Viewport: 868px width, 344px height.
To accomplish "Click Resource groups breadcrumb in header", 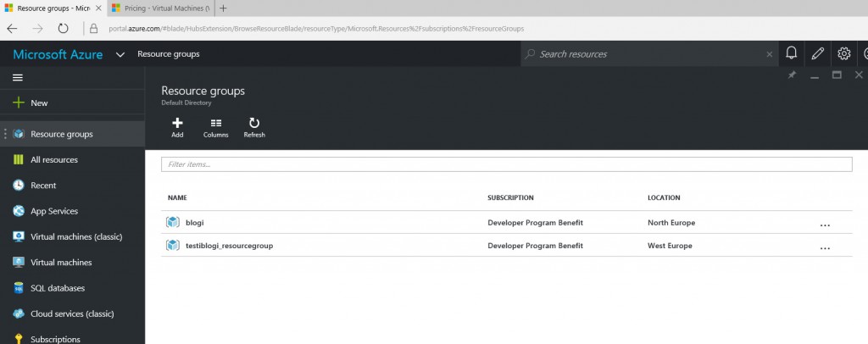I will (x=169, y=54).
